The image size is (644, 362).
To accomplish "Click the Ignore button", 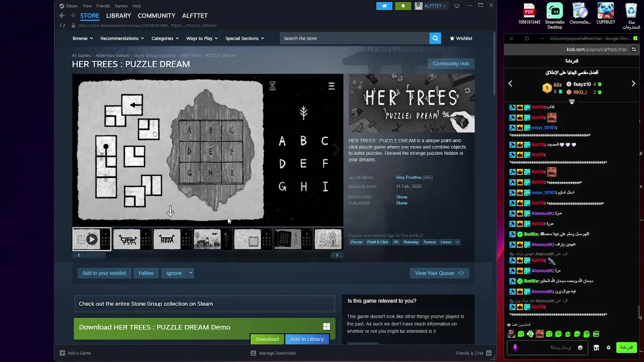I will [x=174, y=273].
